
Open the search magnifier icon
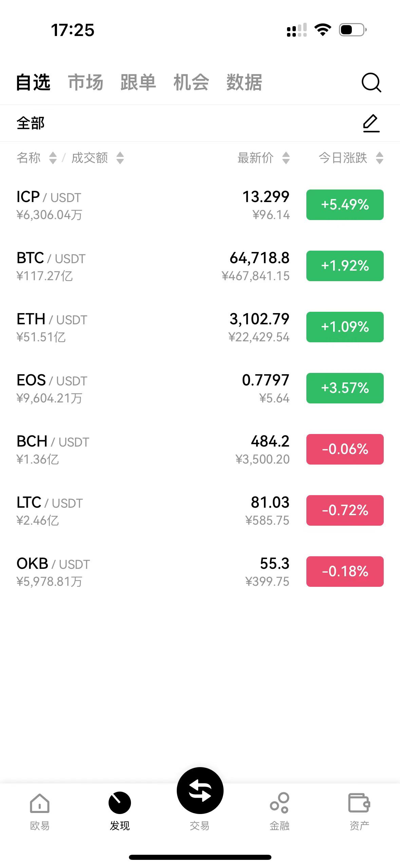tap(371, 83)
